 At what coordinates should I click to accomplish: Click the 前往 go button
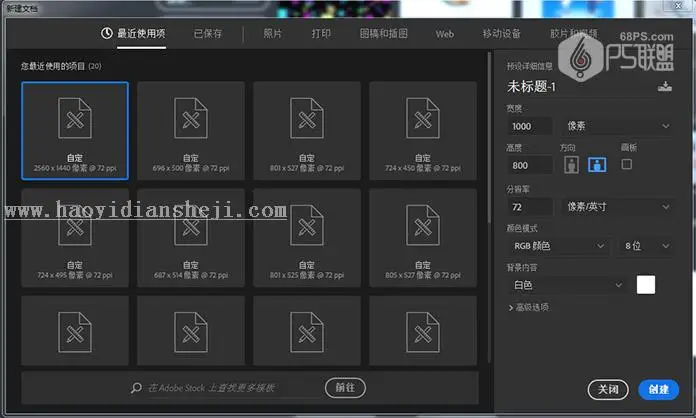345,388
